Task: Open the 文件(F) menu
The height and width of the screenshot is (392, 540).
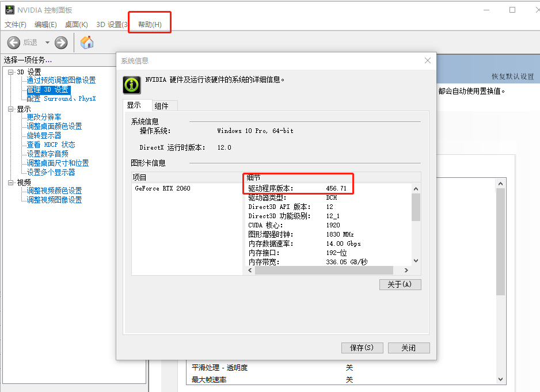Action: pyautogui.click(x=15, y=25)
